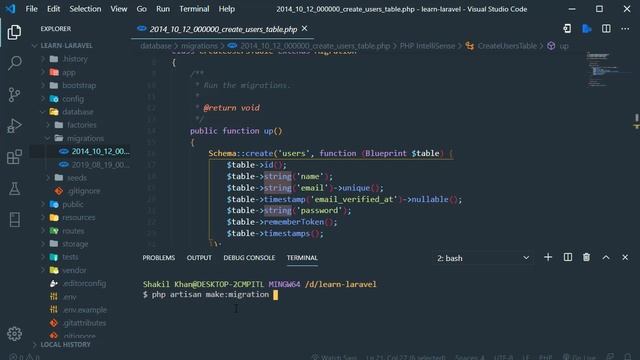Expand the app folder
This screenshot has height=360, width=640.
coord(69,72)
